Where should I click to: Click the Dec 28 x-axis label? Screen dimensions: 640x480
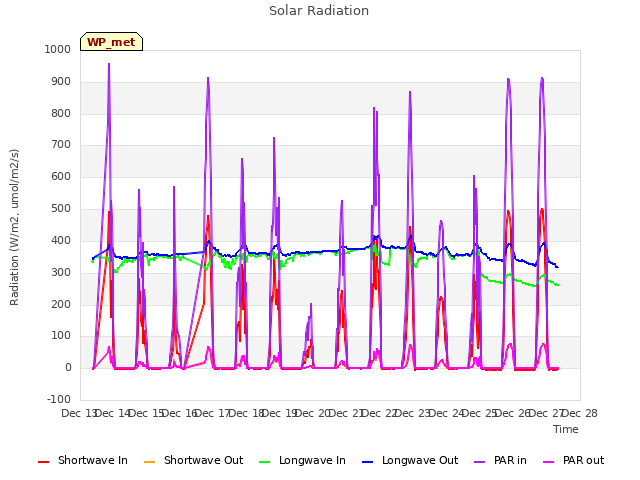click(x=580, y=413)
